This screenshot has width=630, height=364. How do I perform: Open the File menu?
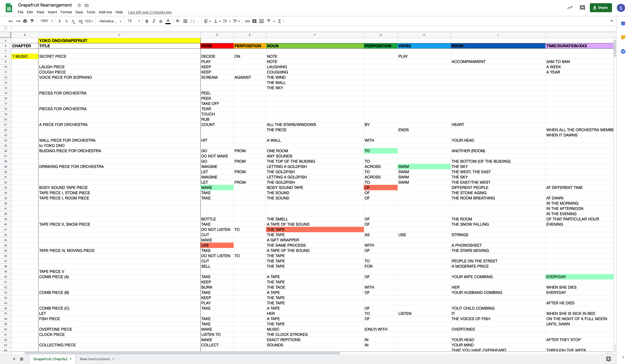pyautogui.click(x=20, y=12)
